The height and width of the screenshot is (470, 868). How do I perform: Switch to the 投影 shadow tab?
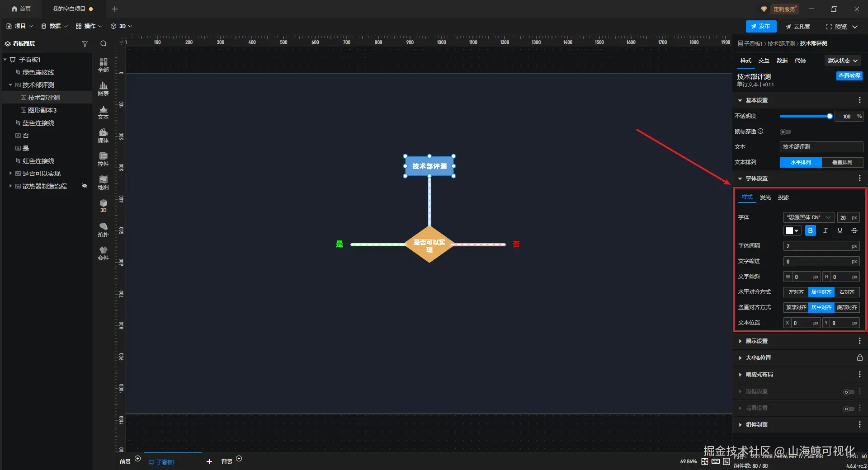click(783, 197)
